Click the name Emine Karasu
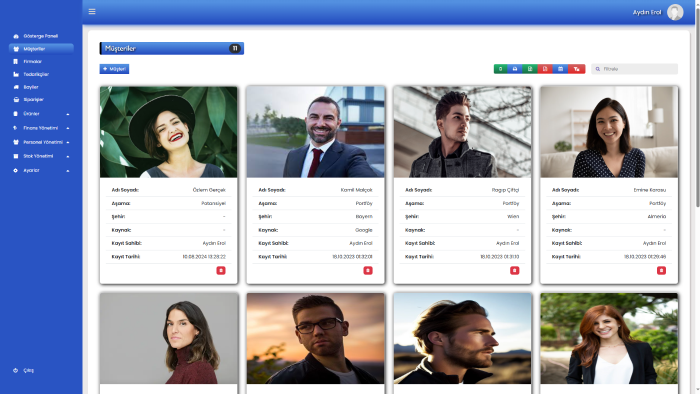This screenshot has width=700, height=394. click(650, 190)
